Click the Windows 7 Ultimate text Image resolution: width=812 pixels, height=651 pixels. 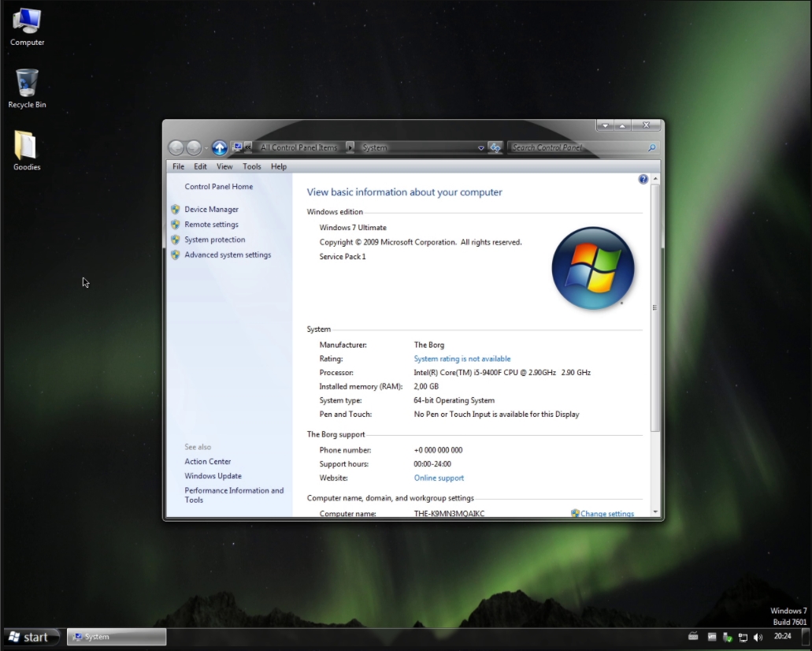353,228
